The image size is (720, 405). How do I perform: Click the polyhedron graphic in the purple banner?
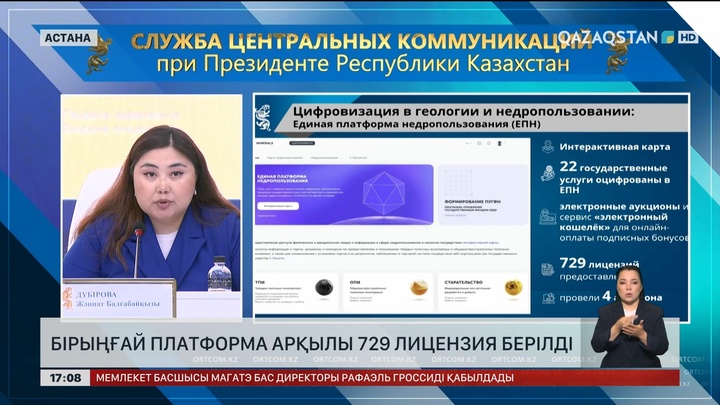click(x=384, y=193)
